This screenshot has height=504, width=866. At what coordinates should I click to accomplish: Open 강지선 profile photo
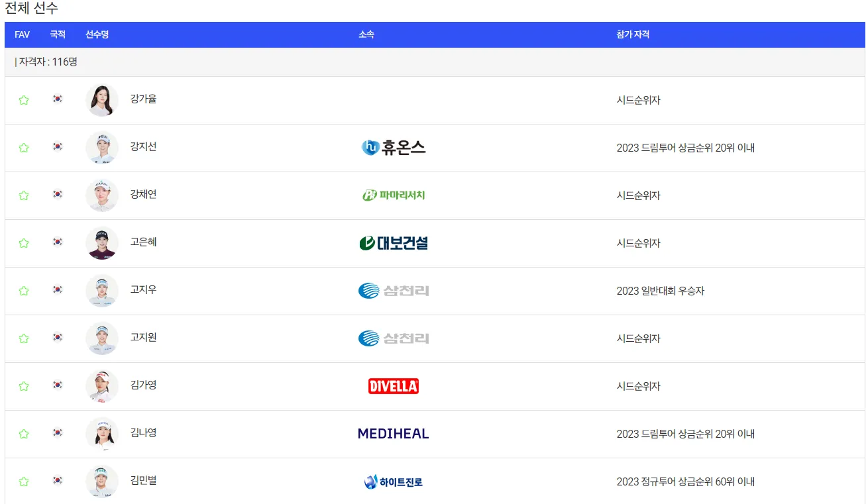pyautogui.click(x=102, y=148)
